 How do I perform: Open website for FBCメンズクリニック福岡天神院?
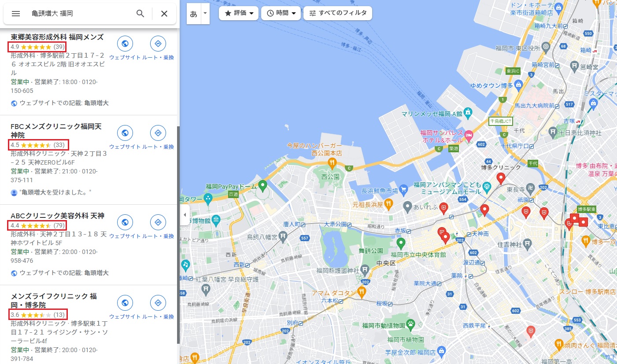125,133
